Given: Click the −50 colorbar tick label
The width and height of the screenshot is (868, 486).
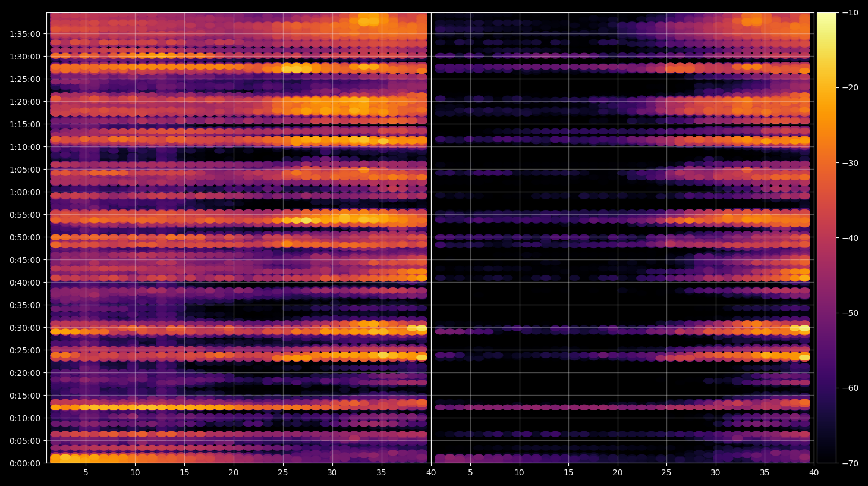Looking at the screenshot, I should (850, 313).
